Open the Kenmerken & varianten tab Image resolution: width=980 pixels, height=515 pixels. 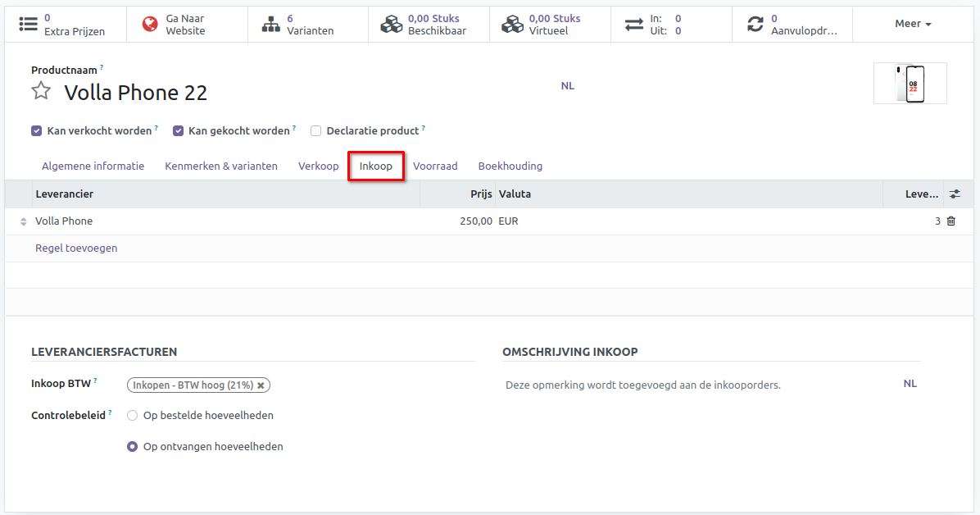[221, 166]
